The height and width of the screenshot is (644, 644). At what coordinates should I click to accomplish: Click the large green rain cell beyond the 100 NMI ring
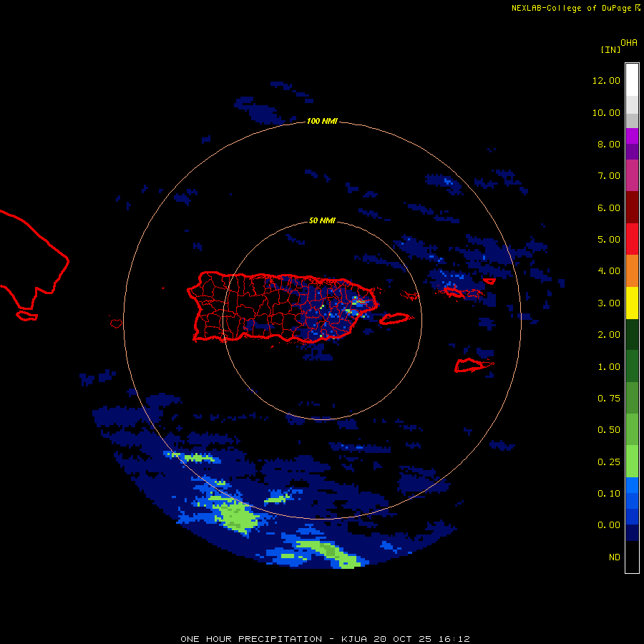[235, 517]
